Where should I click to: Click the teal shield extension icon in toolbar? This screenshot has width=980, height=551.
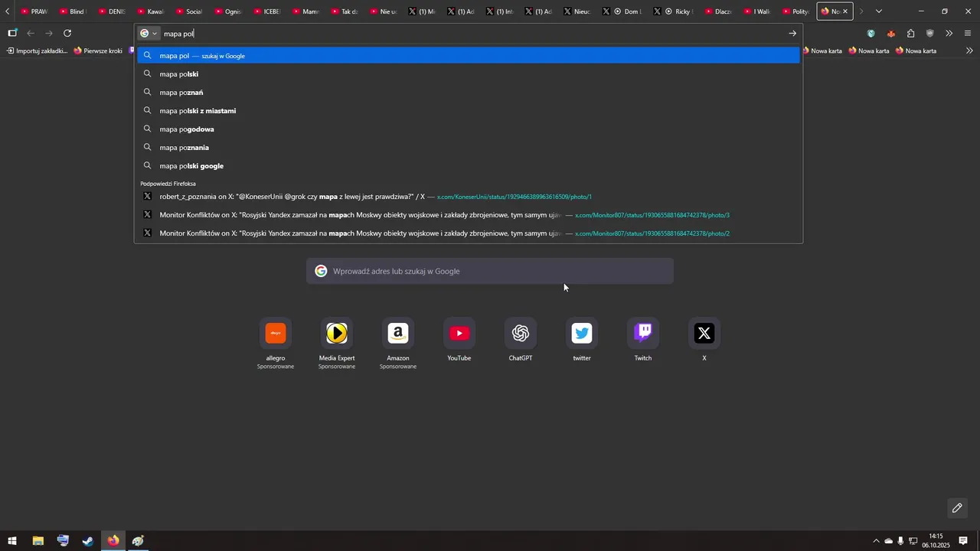[x=871, y=33]
